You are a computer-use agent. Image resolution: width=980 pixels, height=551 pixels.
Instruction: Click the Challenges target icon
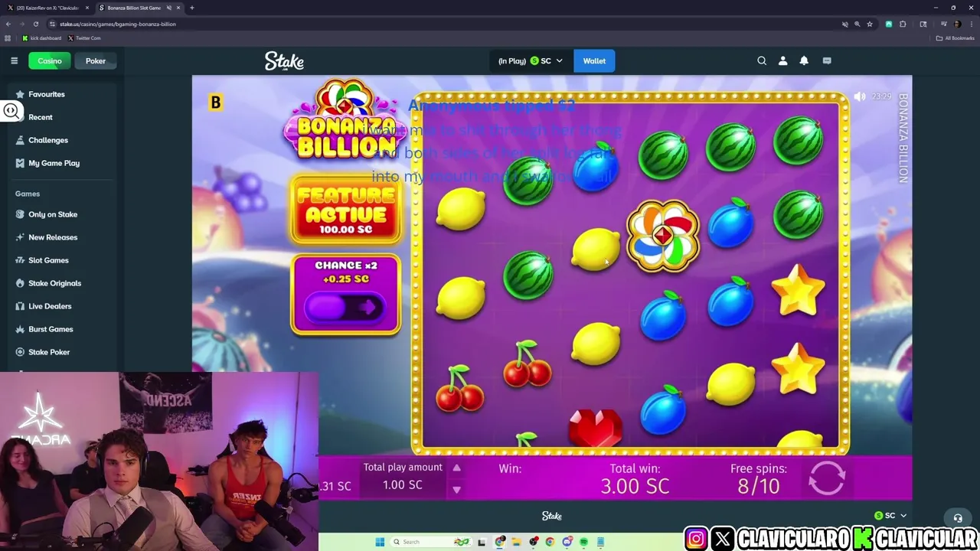coord(20,140)
